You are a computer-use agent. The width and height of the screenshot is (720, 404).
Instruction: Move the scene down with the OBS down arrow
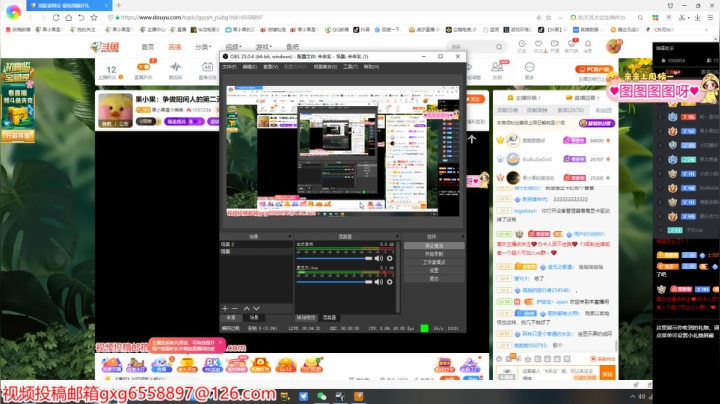pos(256,309)
